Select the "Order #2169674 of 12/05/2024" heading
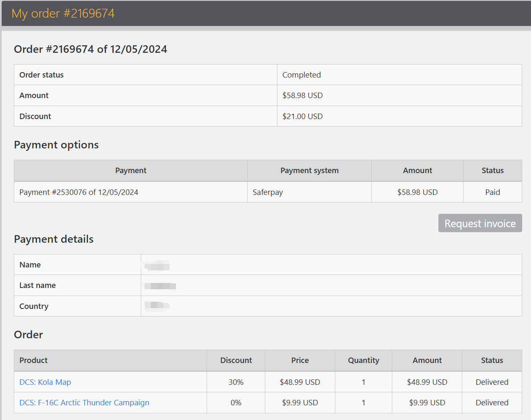 [91, 49]
